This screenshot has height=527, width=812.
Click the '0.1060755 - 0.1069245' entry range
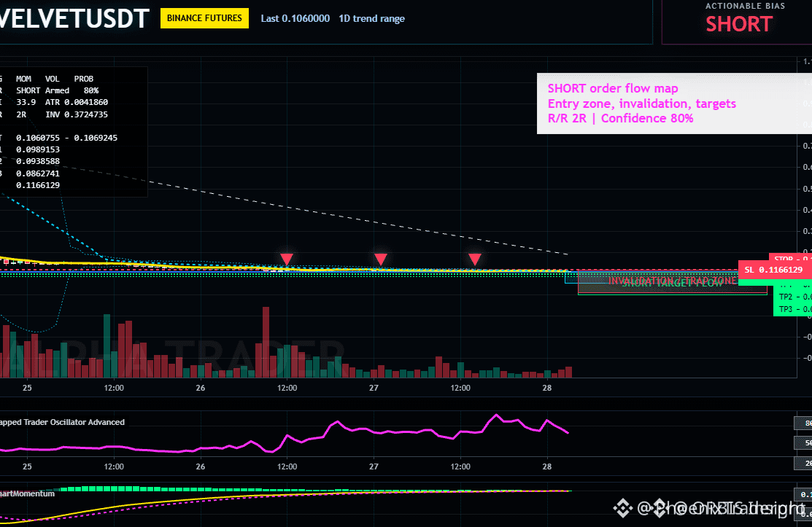[x=67, y=138]
